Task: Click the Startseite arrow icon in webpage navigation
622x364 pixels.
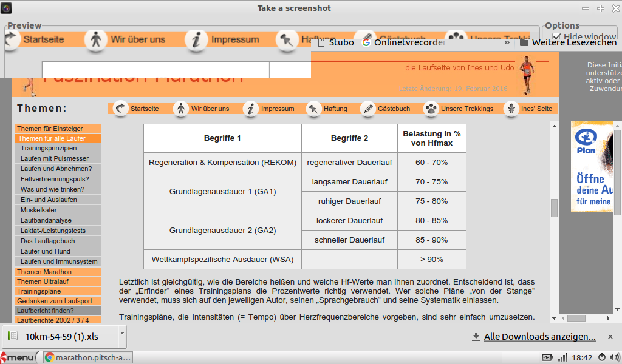Action: pos(120,109)
